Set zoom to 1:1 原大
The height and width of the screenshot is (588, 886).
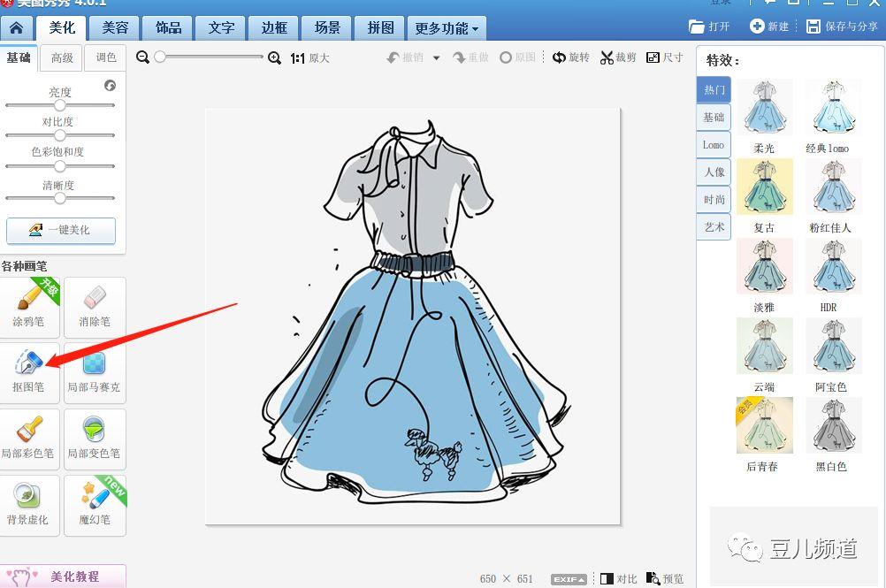(309, 58)
